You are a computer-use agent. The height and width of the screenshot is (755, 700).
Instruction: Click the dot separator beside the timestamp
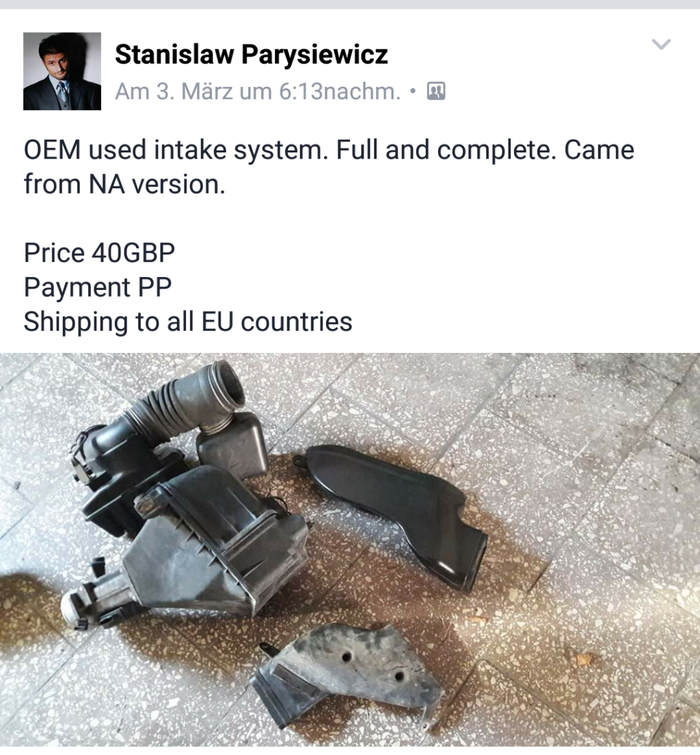pos(413,91)
